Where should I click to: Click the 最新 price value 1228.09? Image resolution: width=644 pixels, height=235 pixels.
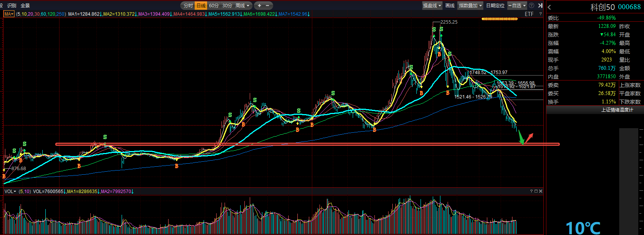(x=607, y=26)
